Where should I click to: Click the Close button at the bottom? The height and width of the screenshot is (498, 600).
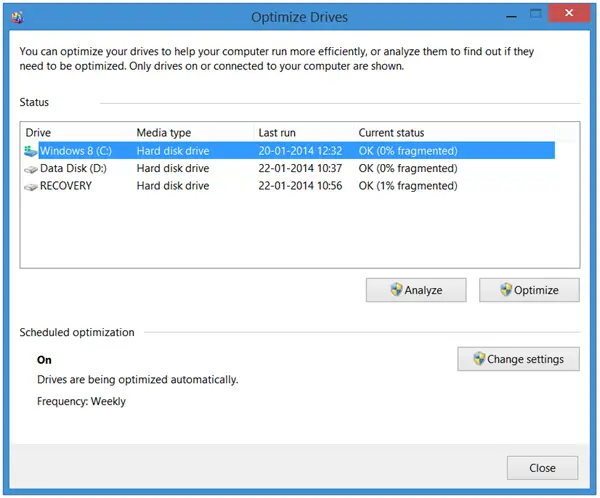click(x=542, y=467)
